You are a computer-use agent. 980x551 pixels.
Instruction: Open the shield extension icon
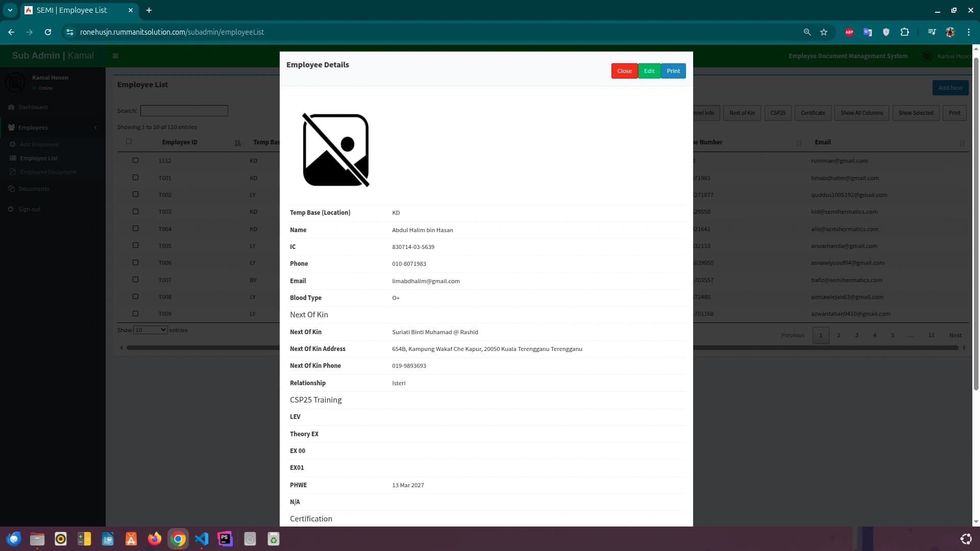[886, 32]
